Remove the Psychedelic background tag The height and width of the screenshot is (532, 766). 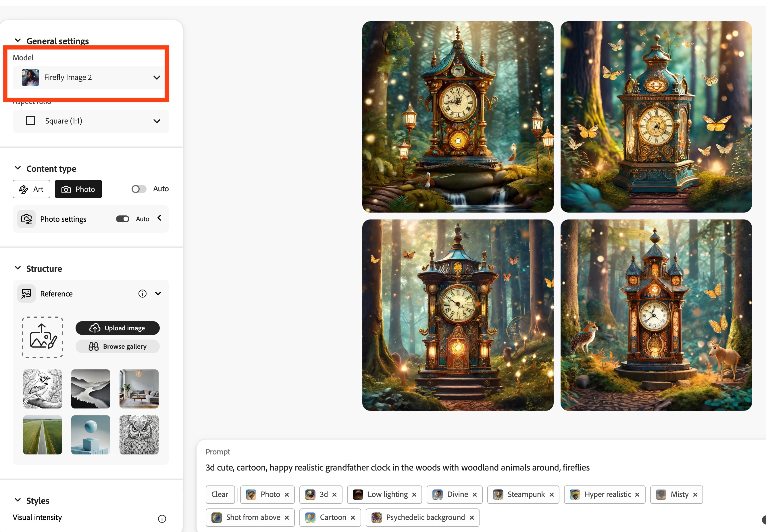click(472, 518)
